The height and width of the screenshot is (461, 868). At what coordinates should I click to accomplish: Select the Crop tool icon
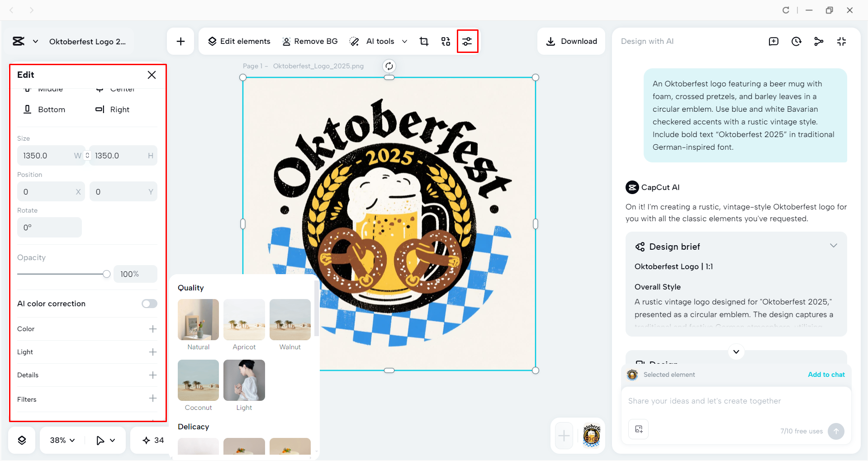pyautogui.click(x=424, y=42)
